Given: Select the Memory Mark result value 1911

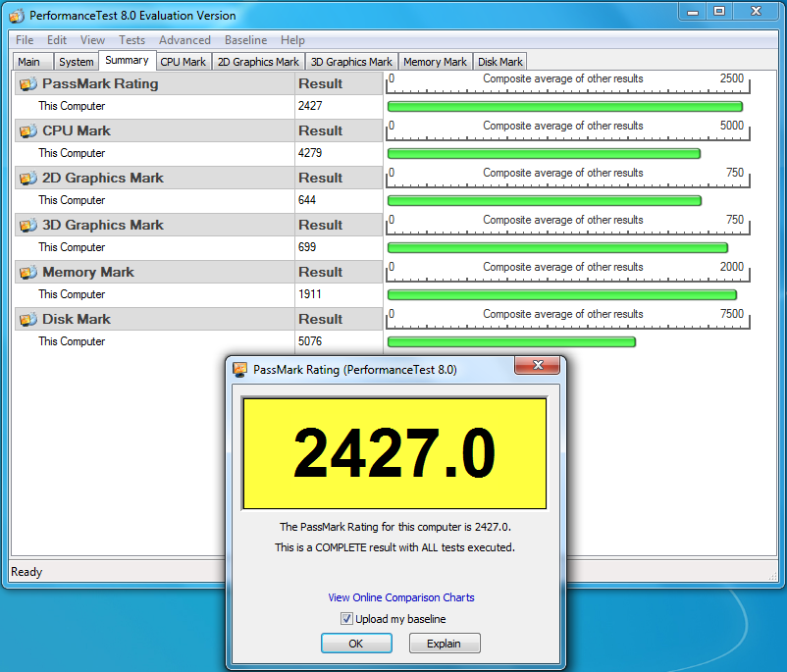Looking at the screenshot, I should [310, 294].
